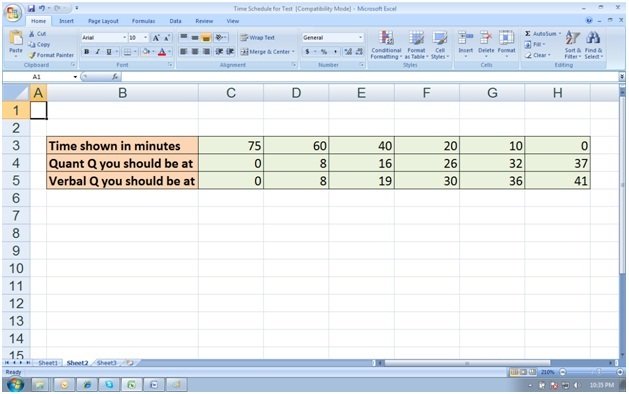
Task: Apply accounting dollar format
Action: click(307, 52)
